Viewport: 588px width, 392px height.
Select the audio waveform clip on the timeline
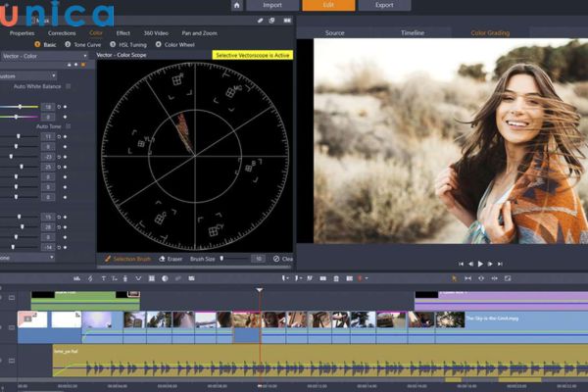point(320,361)
